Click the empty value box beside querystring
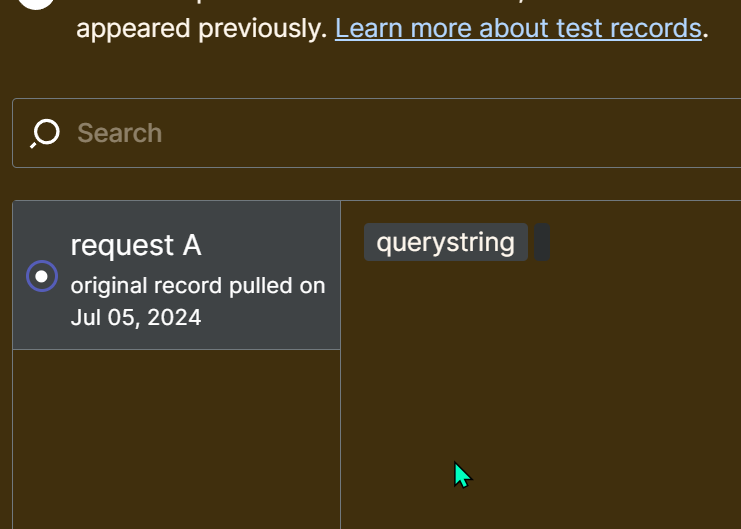This screenshot has width=741, height=529. click(542, 242)
